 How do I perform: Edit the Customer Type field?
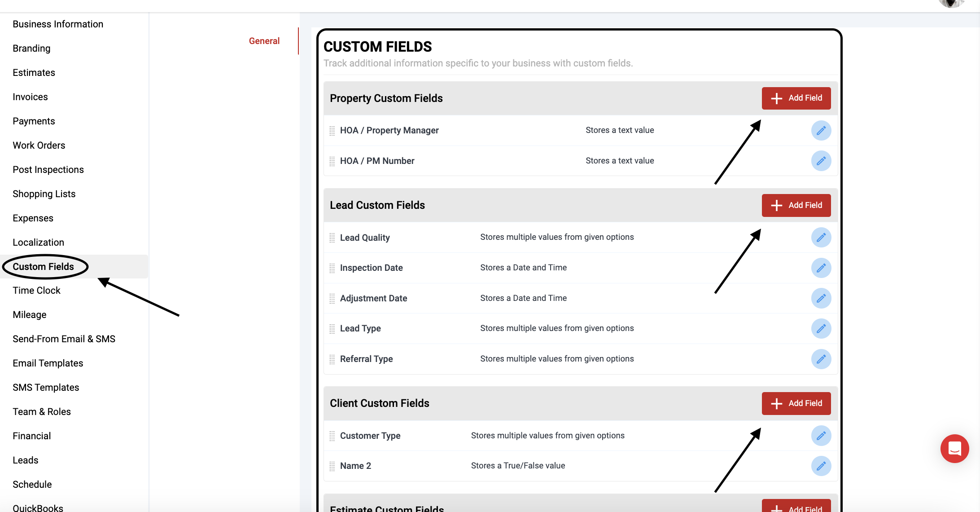821,436
